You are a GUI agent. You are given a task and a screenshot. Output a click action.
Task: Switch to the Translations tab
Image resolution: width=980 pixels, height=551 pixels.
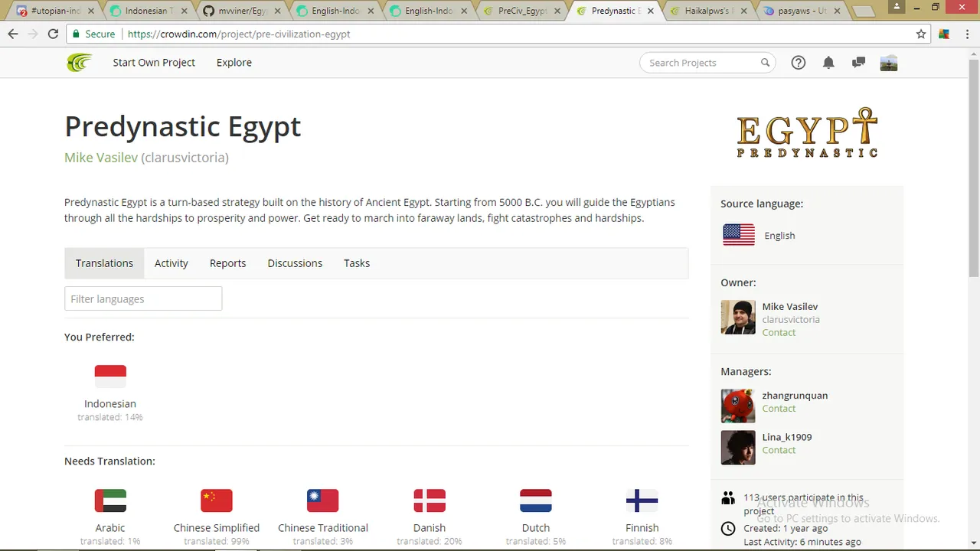point(104,263)
